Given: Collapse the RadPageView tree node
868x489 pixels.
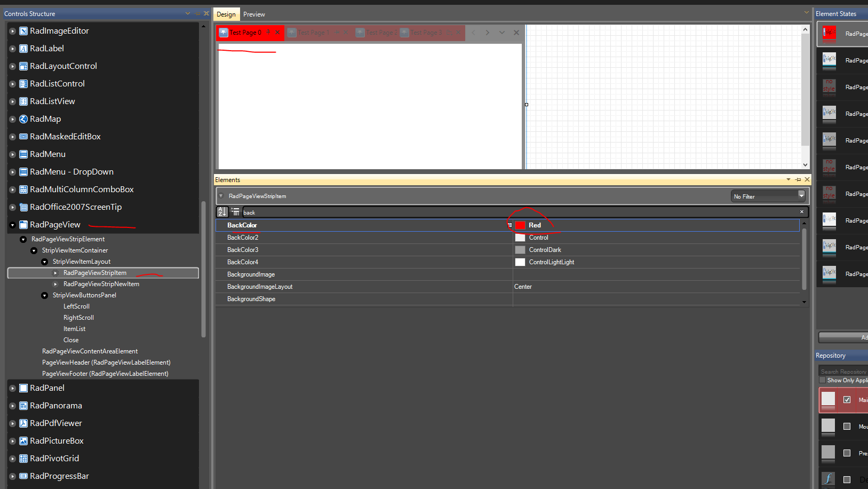Looking at the screenshot, I should (12, 225).
